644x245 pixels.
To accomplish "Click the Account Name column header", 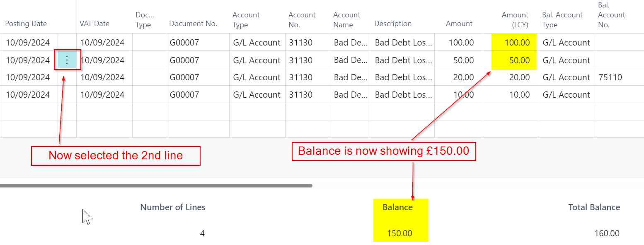I will point(347,19).
